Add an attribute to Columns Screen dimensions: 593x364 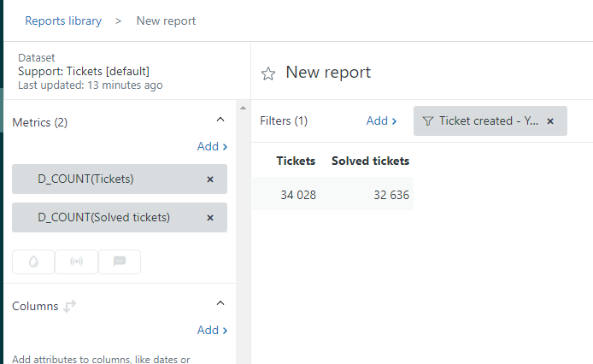pos(212,330)
